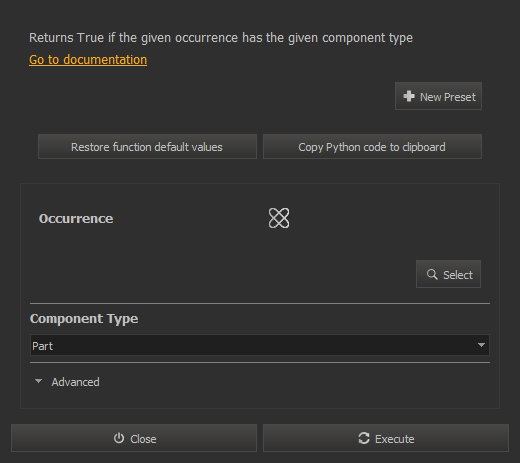The width and height of the screenshot is (520, 463).
Task: Click the Close button
Action: (134, 438)
